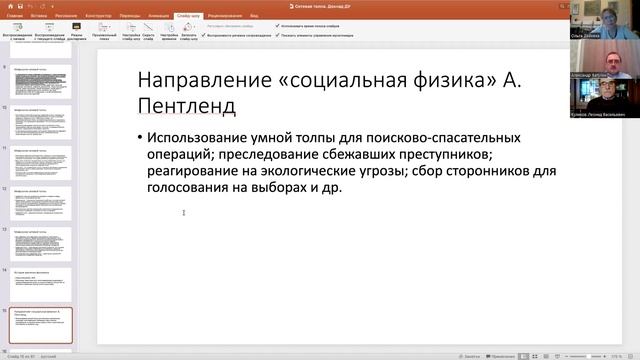This screenshot has height=360, width=640.
Task: Toggle Воспроизвести речевое сопровождение checkbox
Action: coord(203,36)
